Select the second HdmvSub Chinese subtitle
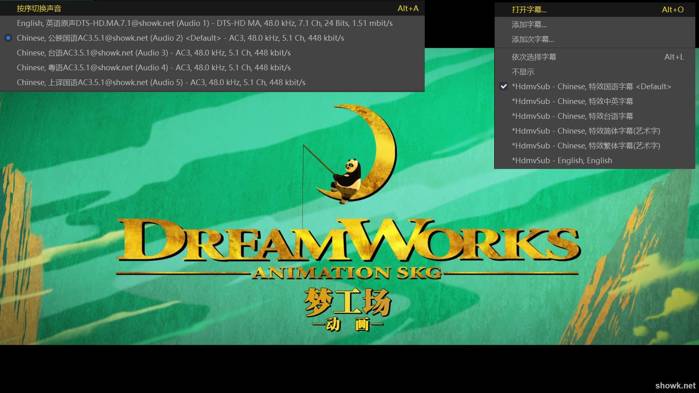Viewport: 699px width, 393px height. (594, 101)
